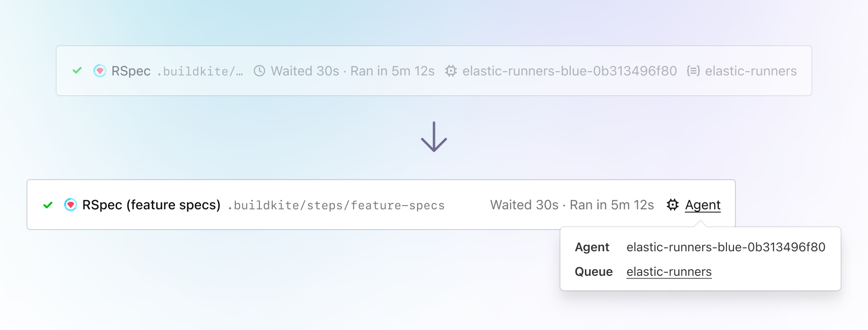
Task: Click the .buildkite/steps/feature-specs path
Action: point(336,206)
